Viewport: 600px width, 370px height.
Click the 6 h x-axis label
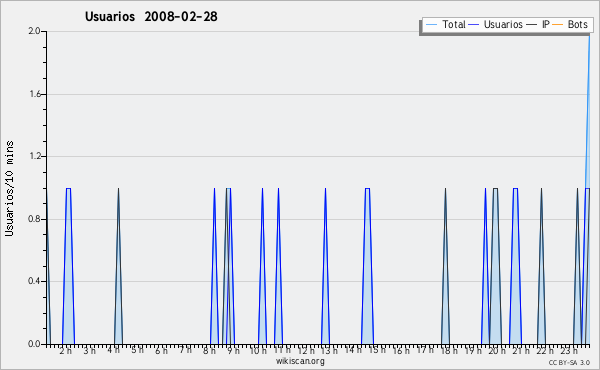pyautogui.click(x=161, y=351)
